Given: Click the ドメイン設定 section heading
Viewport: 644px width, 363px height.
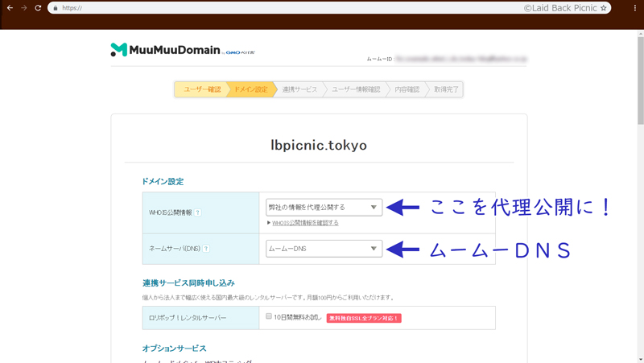Looking at the screenshot, I should pyautogui.click(x=163, y=182).
